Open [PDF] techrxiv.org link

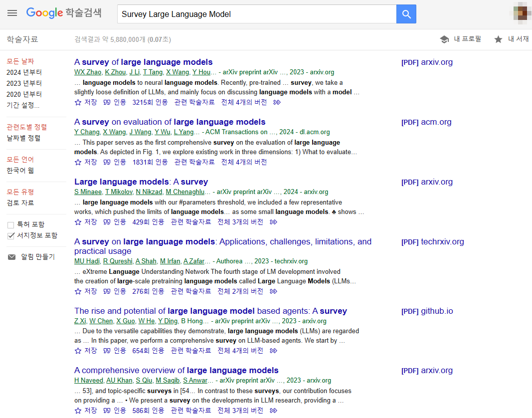coord(433,242)
